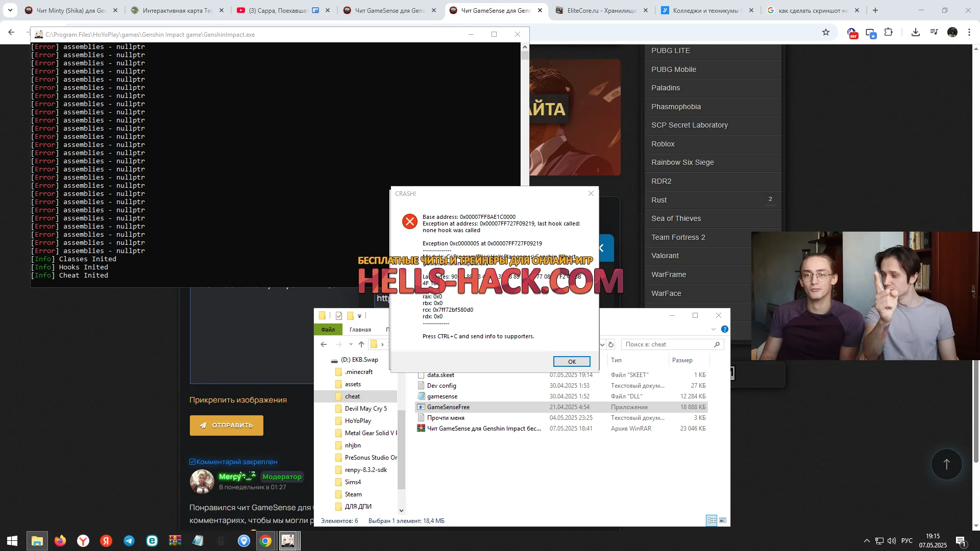Go up one folder in Explorer
Viewport: 980px width, 551px height.
click(x=361, y=344)
